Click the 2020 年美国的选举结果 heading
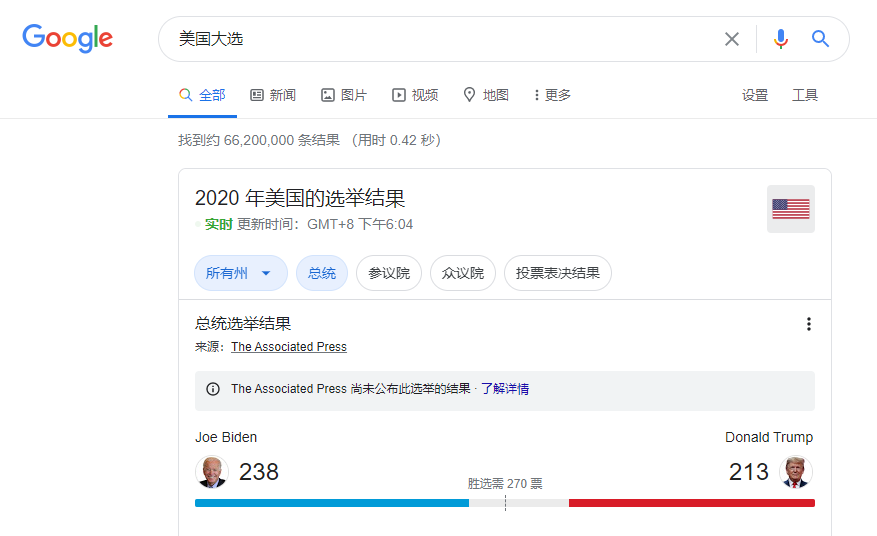This screenshot has width=877, height=536. point(300,198)
